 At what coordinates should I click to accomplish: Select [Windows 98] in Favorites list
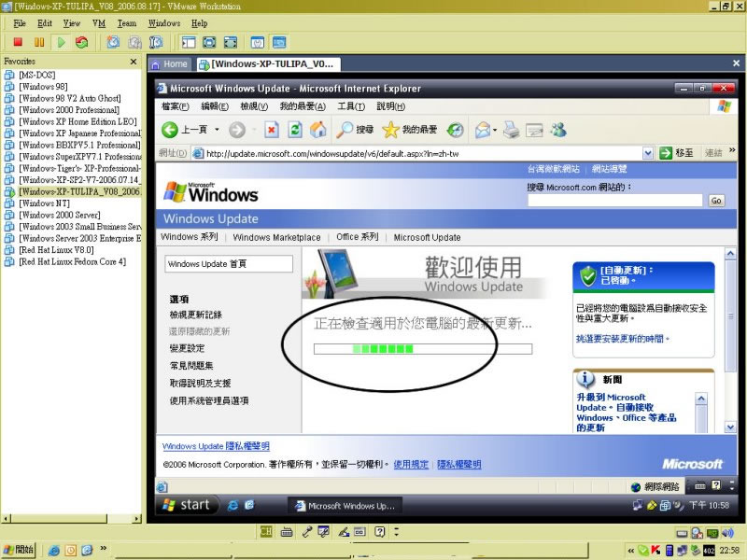43,87
